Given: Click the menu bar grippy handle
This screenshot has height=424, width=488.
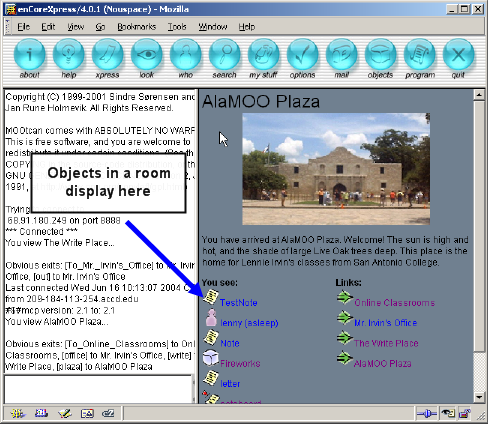Looking at the screenshot, I should (8, 27).
